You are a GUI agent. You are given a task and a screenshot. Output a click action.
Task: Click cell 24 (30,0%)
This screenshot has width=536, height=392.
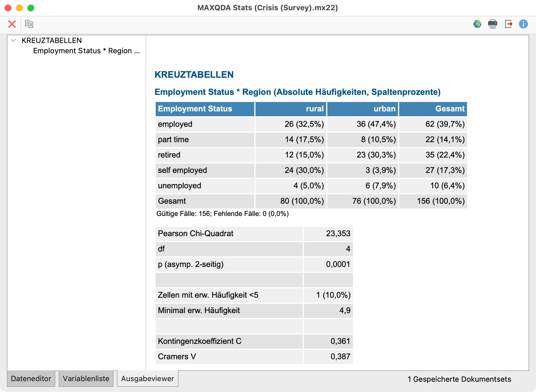[291, 170]
